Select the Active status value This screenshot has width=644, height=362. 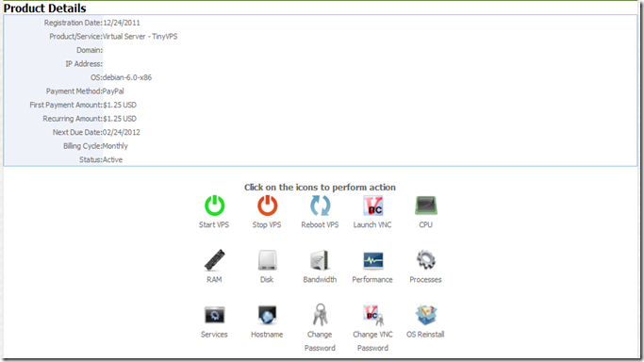click(x=112, y=159)
